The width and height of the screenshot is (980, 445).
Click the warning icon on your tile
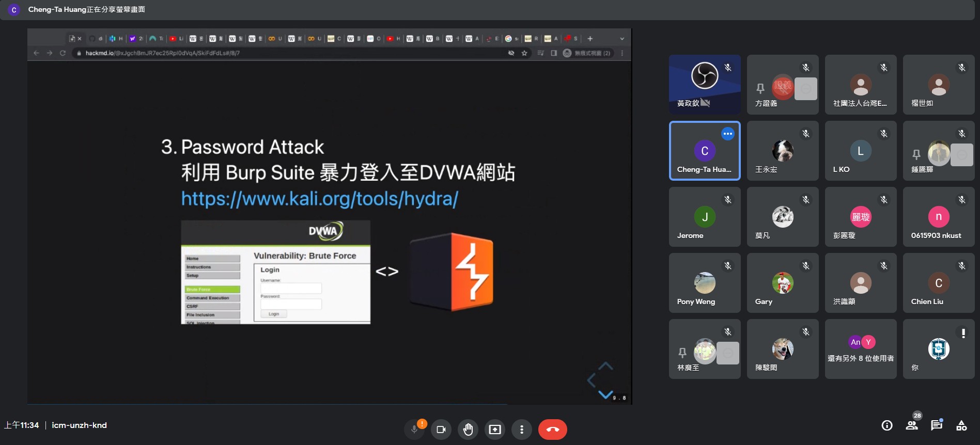(x=963, y=333)
